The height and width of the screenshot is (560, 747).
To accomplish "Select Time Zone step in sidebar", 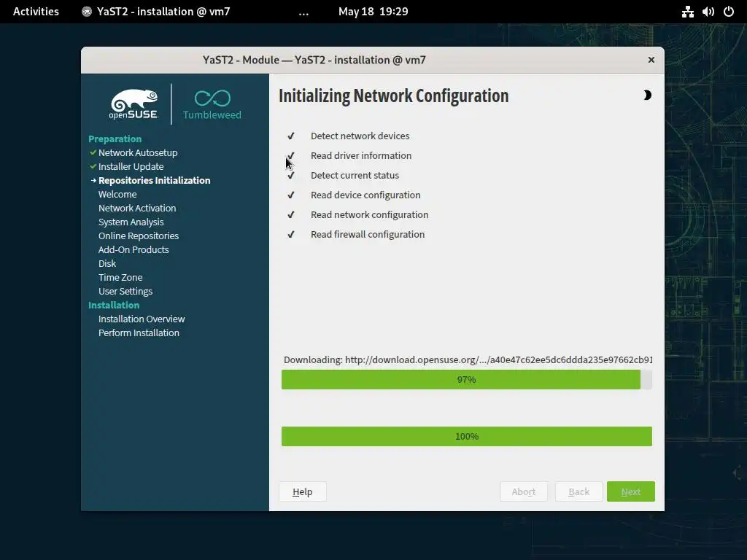I will tap(120, 277).
